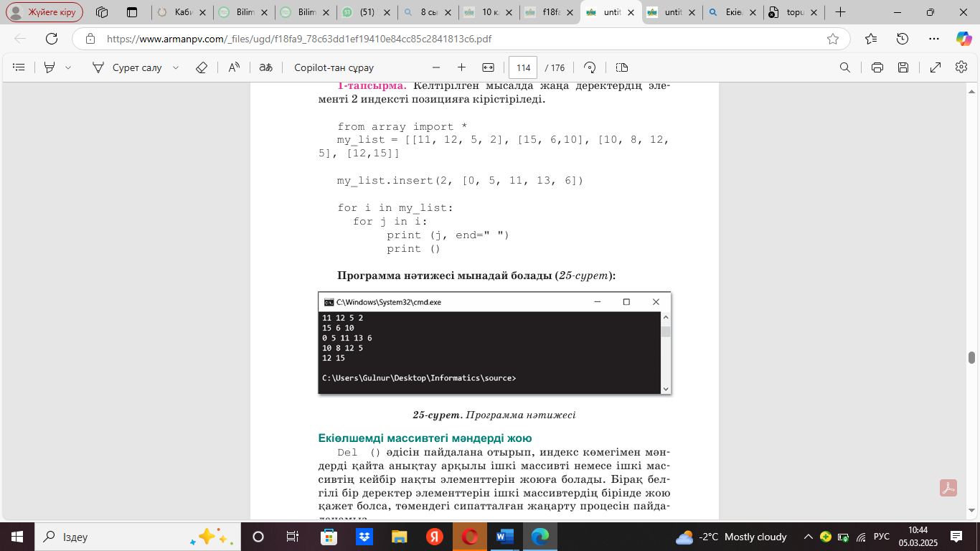Click the Adobe Acrobat icon on page
Viewport: 980px width, 551px height.
(x=948, y=488)
